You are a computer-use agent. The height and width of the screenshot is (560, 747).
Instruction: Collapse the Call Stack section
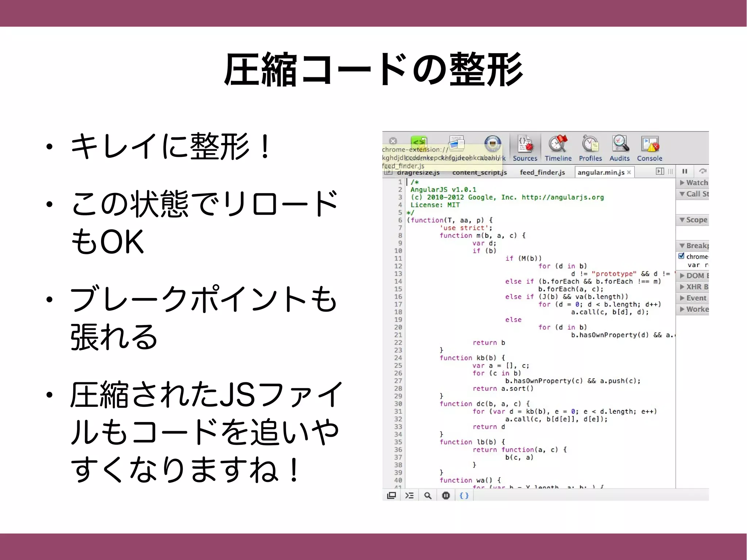693,194
